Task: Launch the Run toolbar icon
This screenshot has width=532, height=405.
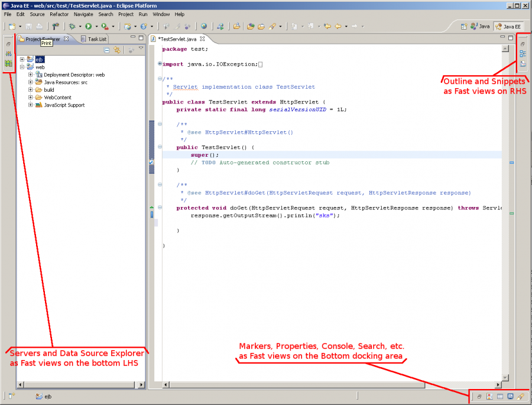Action: point(89,26)
